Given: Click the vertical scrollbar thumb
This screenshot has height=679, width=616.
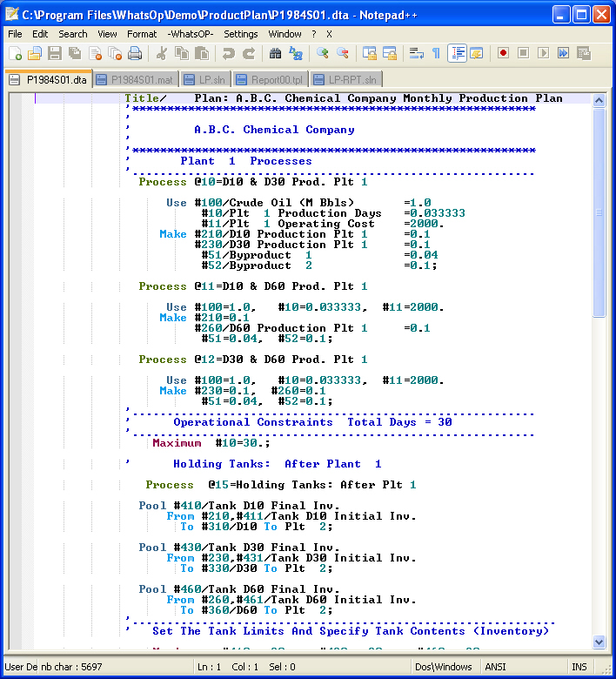Looking at the screenshot, I should pyautogui.click(x=599, y=212).
